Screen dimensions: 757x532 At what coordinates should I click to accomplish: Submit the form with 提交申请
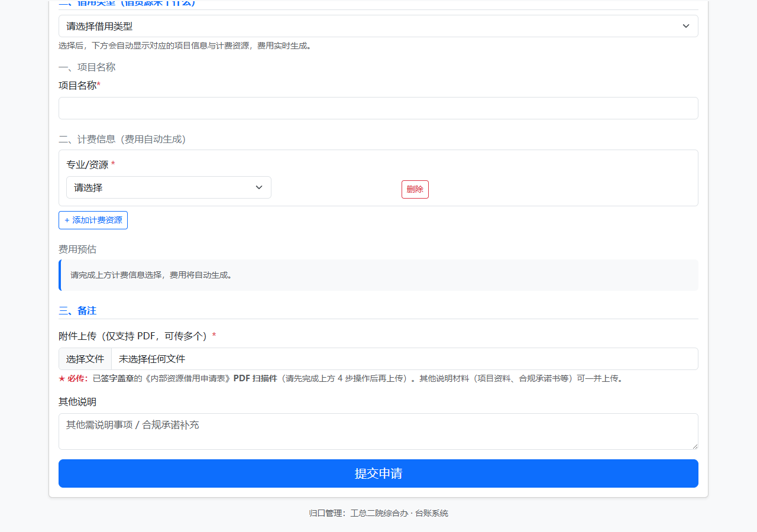coord(378,473)
